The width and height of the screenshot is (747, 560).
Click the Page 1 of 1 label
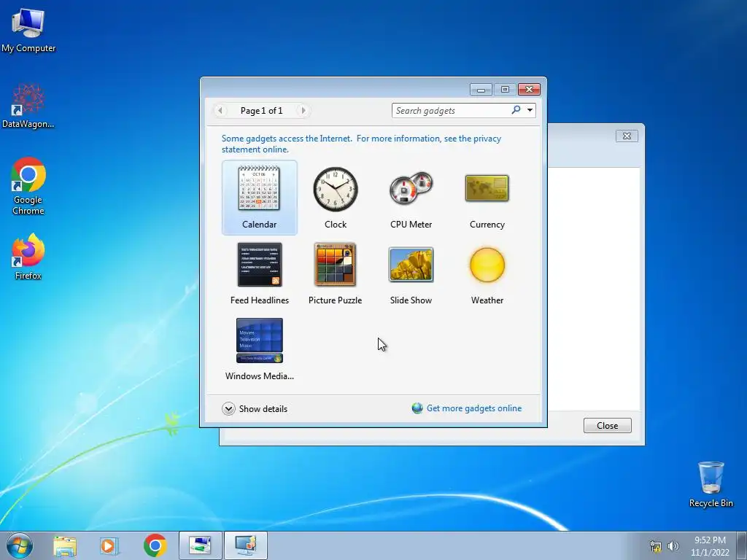point(262,111)
